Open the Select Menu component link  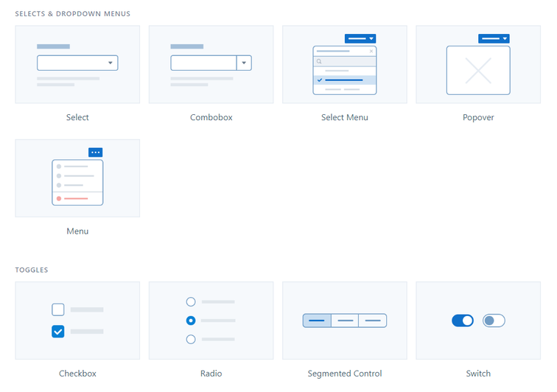coord(344,118)
